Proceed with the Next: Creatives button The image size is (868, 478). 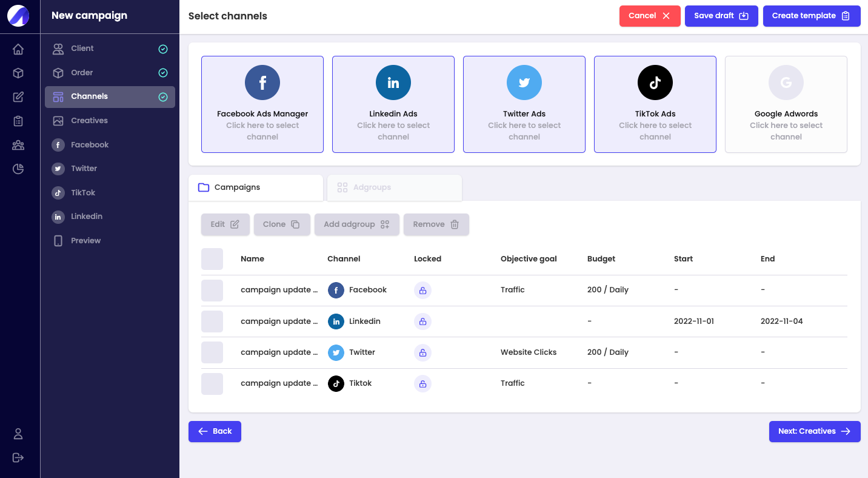tap(815, 431)
